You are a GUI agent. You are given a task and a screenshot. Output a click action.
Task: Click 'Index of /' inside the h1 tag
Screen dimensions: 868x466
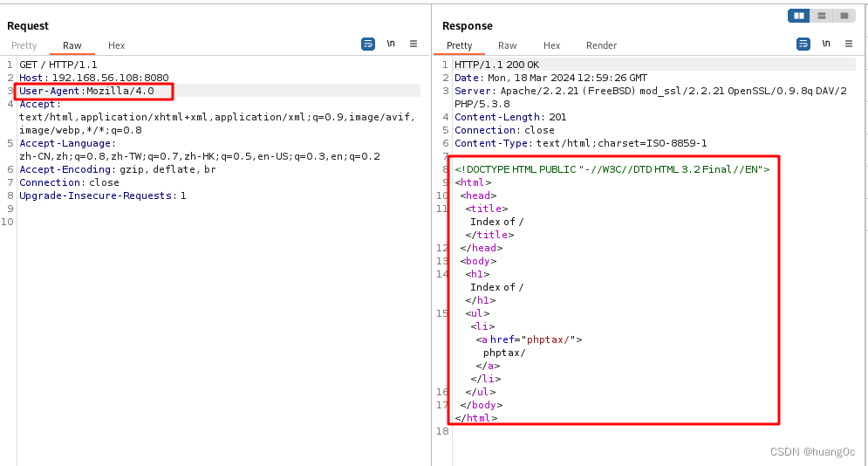coord(496,287)
